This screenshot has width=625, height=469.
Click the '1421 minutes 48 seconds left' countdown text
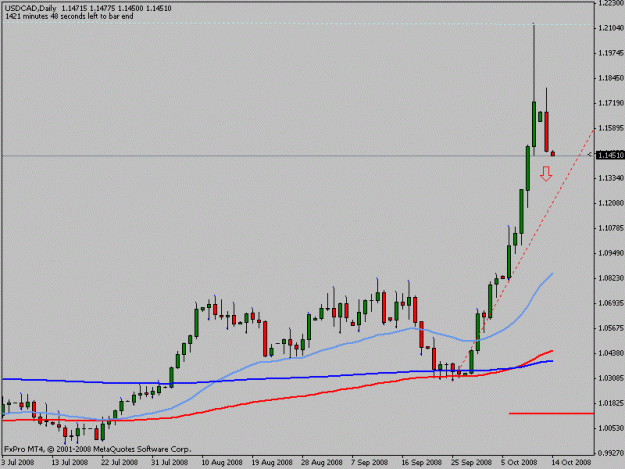coord(69,16)
